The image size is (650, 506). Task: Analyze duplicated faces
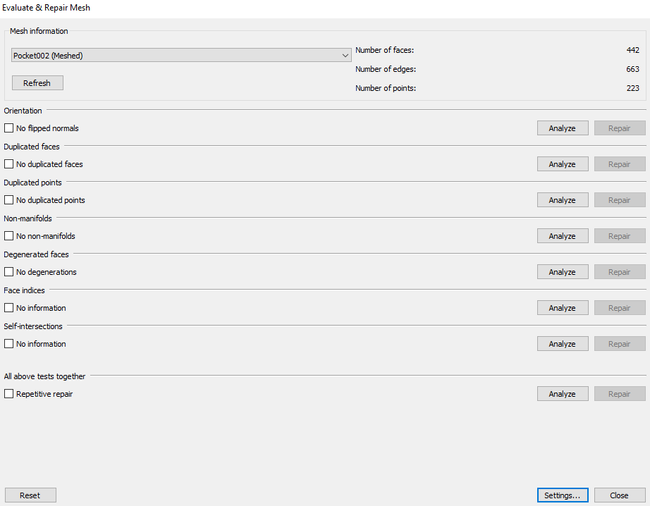(x=562, y=164)
